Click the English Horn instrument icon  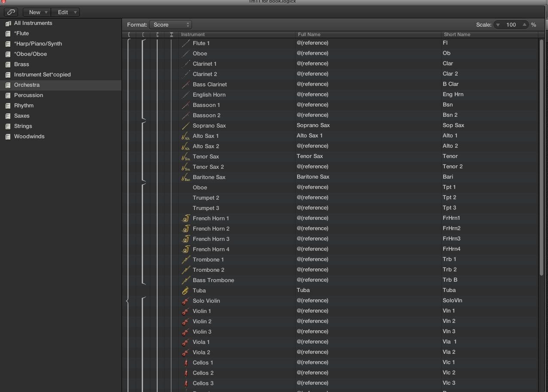(x=186, y=94)
